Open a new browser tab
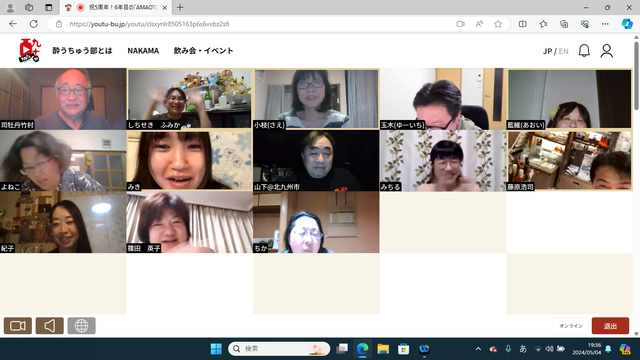The image size is (640, 360). (180, 7)
